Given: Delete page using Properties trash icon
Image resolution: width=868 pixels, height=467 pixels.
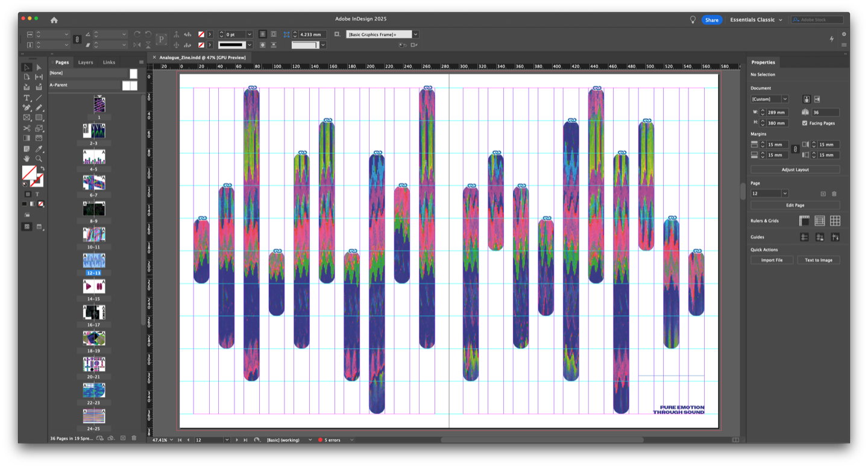Looking at the screenshot, I should [x=834, y=193].
